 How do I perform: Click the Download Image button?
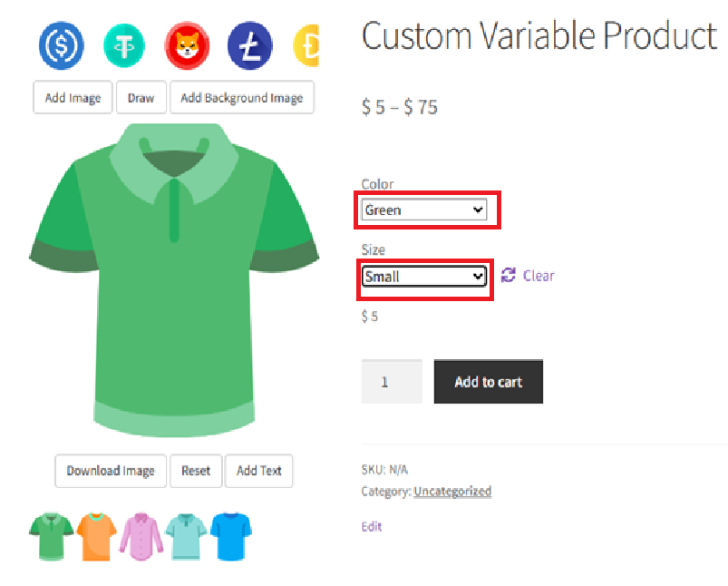111,471
